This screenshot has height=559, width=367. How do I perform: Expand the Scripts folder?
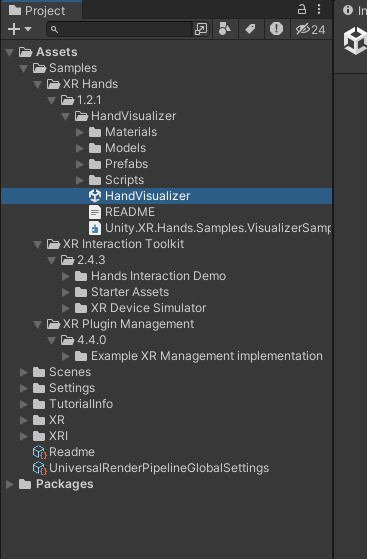(80, 181)
